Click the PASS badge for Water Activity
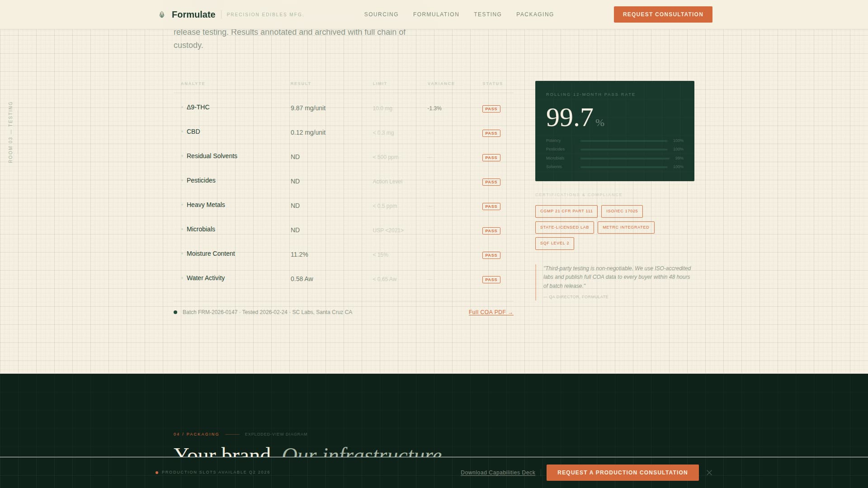Viewport: 868px width, 488px height. 491,280
